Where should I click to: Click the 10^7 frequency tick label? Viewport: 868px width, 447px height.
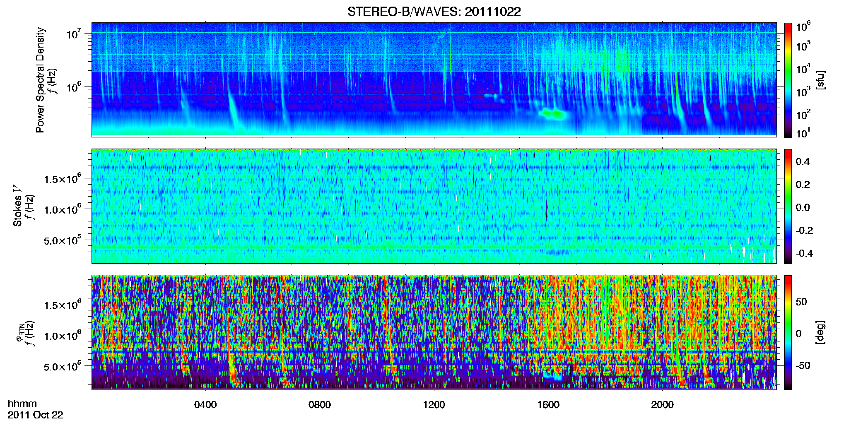pyautogui.click(x=74, y=33)
